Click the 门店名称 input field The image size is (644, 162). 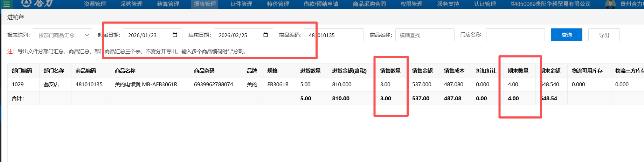point(515,35)
